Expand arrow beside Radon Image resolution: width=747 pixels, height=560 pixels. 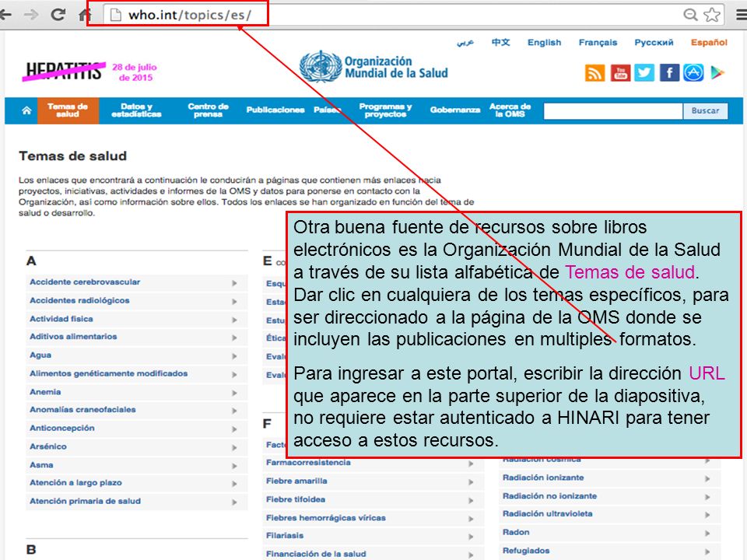tap(707, 534)
